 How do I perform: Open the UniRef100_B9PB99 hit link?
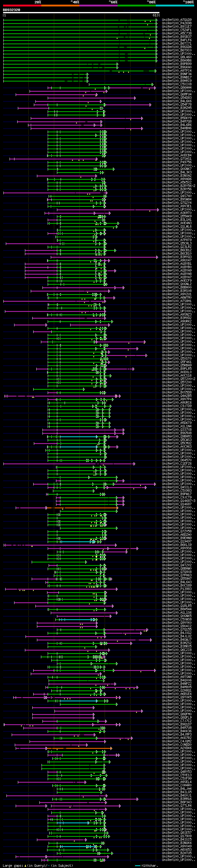(x=177, y=64)
